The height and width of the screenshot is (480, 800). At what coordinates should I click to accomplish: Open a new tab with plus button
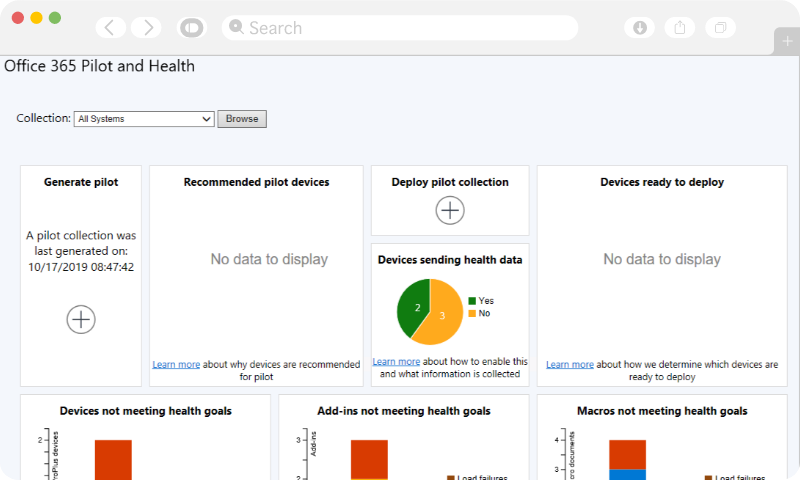(x=787, y=41)
